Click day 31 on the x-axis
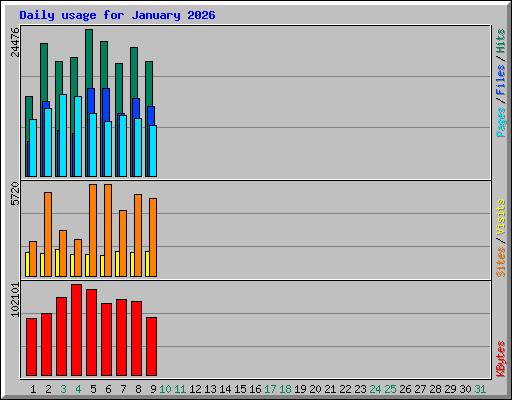The width and height of the screenshot is (512, 400). click(480, 389)
